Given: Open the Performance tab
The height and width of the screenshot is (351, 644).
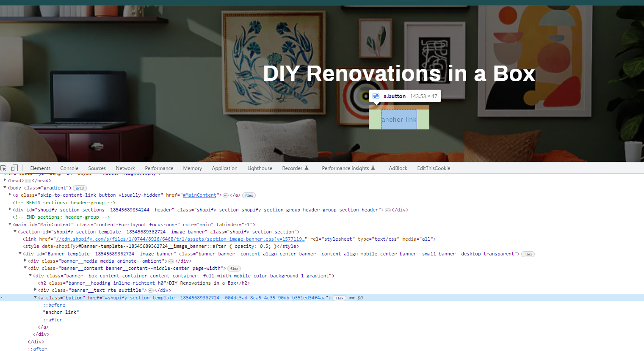Looking at the screenshot, I should click(159, 168).
